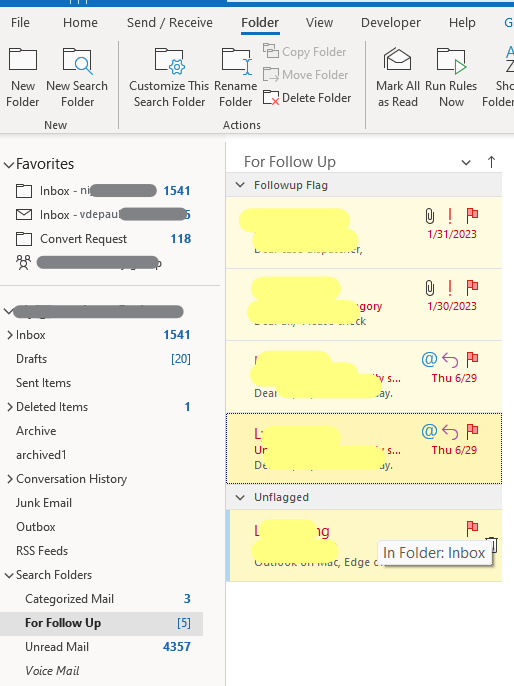Click the attachment paperclip on 1/31/2023 message
The height and width of the screenshot is (686, 514).
coord(430,216)
